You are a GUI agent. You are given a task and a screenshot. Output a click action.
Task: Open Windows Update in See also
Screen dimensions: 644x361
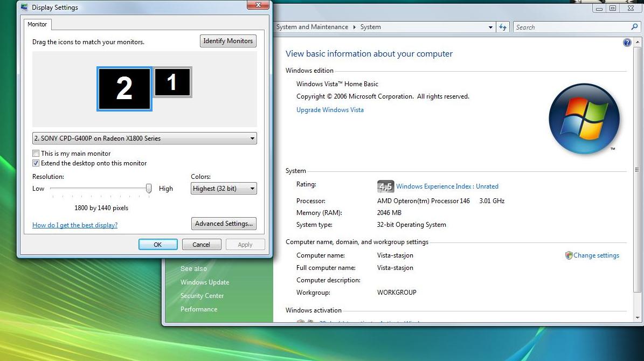205,282
